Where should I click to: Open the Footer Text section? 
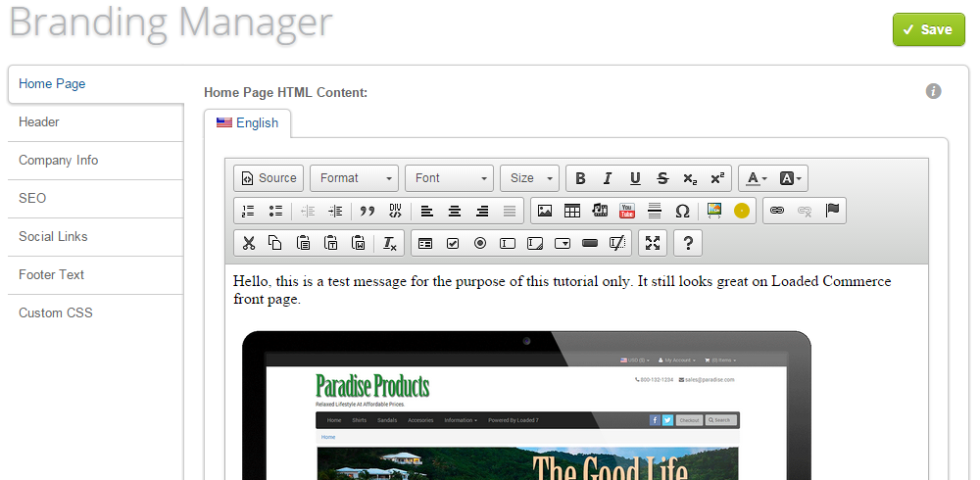click(96, 274)
